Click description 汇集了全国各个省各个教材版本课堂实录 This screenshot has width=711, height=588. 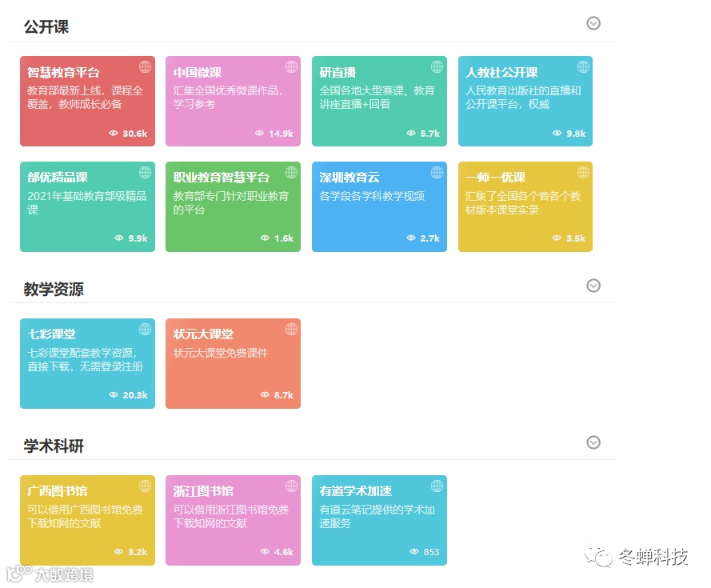[523, 202]
